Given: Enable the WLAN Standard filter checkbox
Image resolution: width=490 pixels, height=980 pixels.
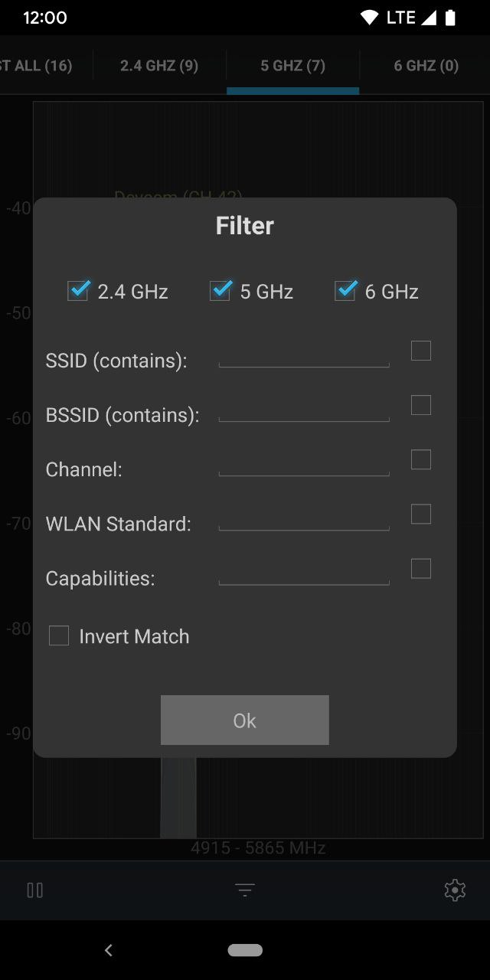Looking at the screenshot, I should 421,514.
